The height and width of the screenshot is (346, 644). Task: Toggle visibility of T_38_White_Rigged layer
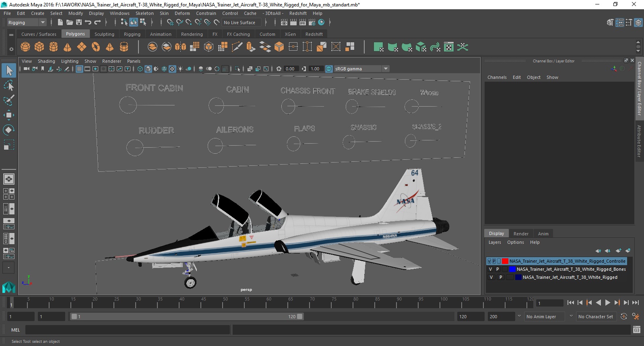(491, 277)
